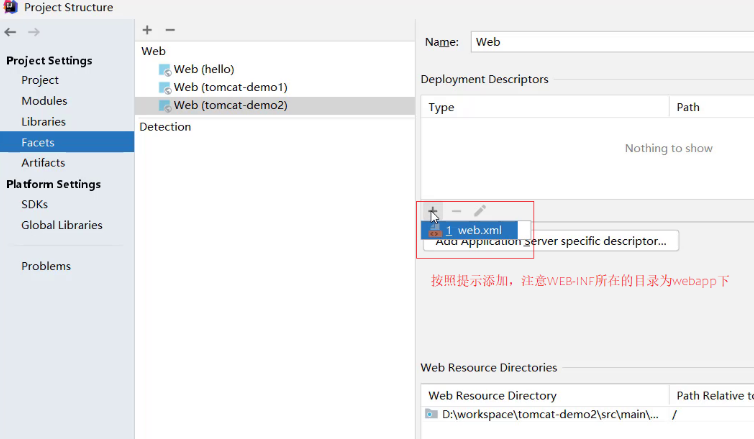Viewport: 754px width, 439px height.
Task: Select the Web (tomcat-demo2) facet
Action: point(275,106)
